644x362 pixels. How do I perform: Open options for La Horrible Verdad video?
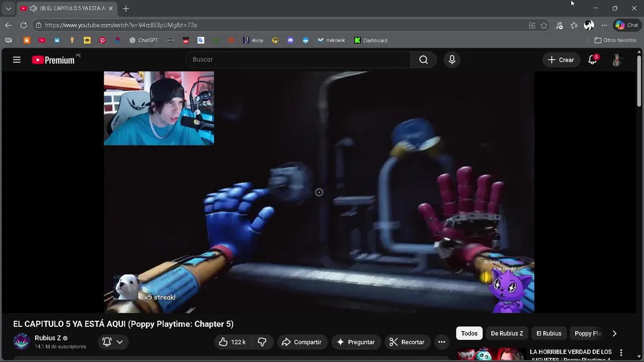pos(621,352)
